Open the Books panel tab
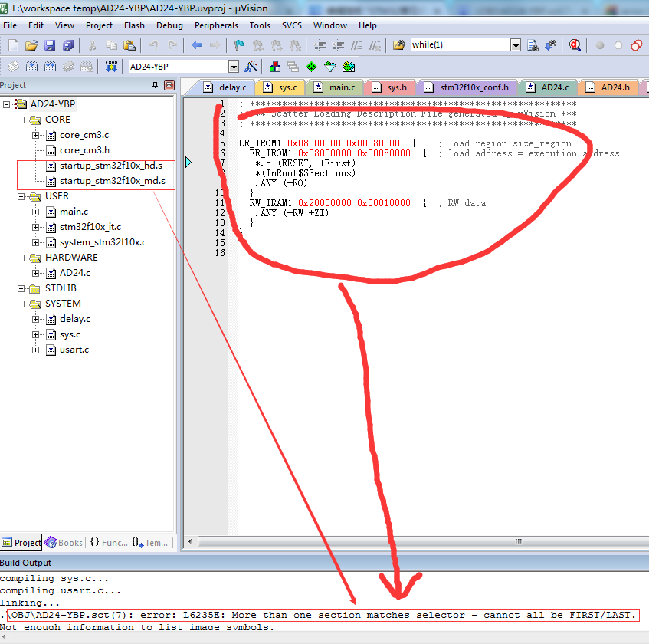The width and height of the screenshot is (649, 644). pyautogui.click(x=64, y=543)
